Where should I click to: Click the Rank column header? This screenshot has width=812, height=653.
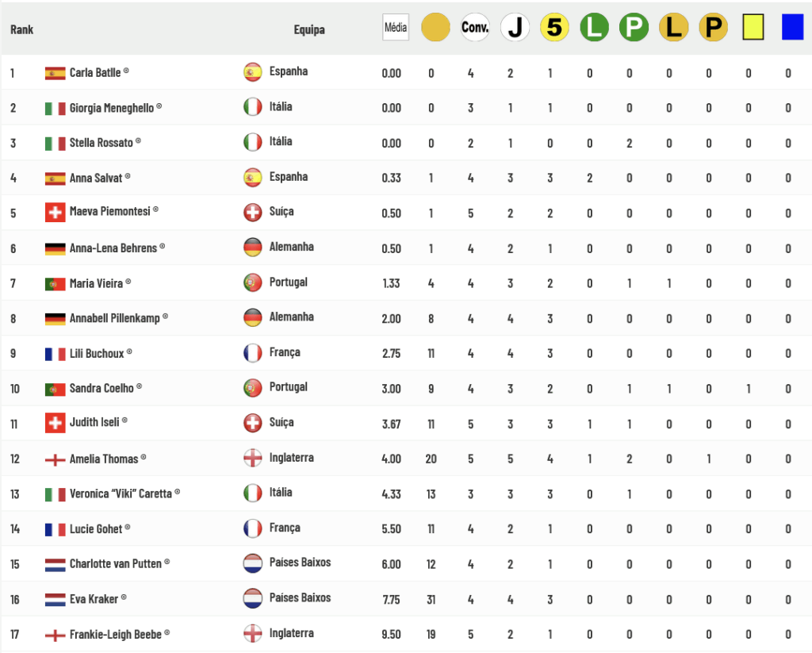point(21,29)
